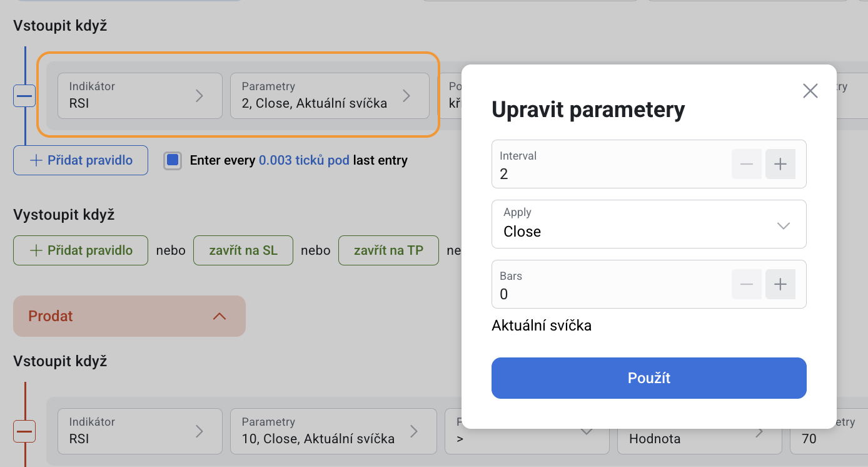Collapse buy rule with blue minus icon
The height and width of the screenshot is (467, 868).
[x=24, y=96]
